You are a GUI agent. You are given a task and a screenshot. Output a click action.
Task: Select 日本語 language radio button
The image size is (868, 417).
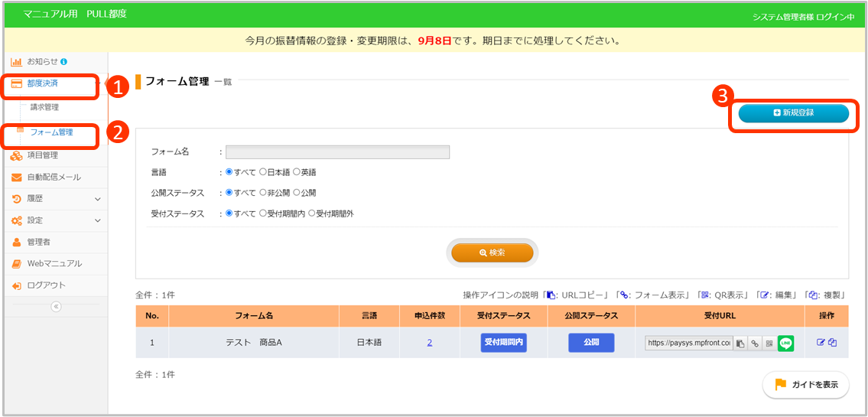263,172
